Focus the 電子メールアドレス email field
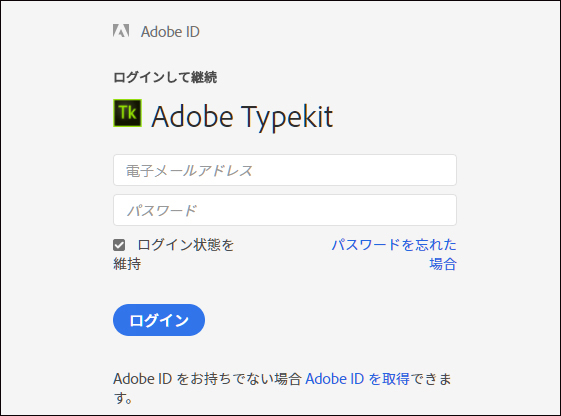The height and width of the screenshot is (416, 561). (285, 170)
